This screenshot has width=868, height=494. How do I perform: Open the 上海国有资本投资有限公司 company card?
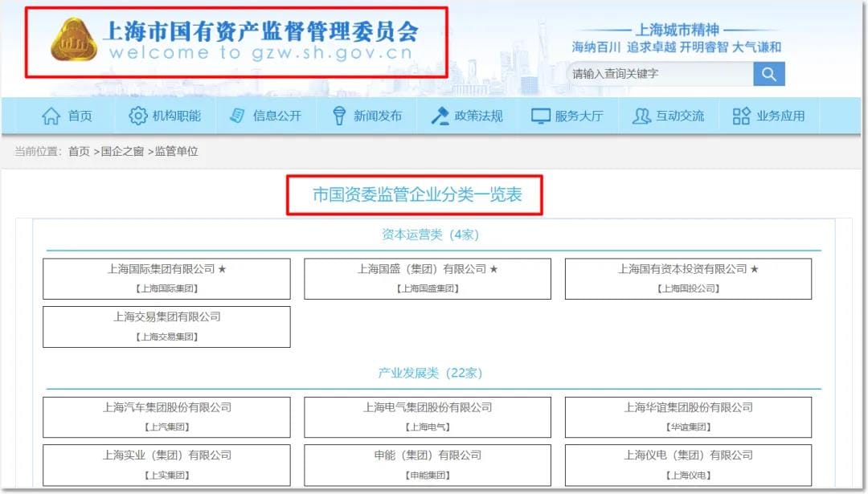click(688, 279)
